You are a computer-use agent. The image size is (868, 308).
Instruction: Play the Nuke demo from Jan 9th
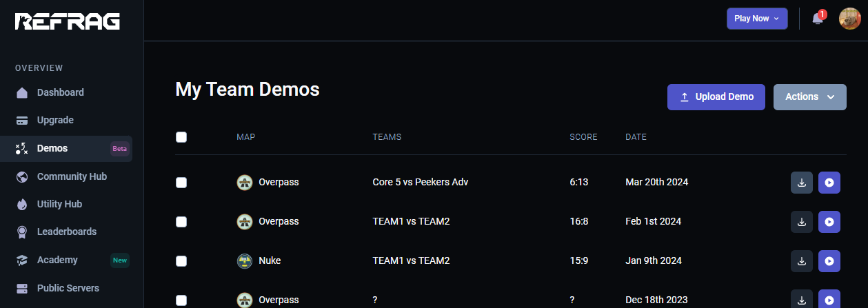pyautogui.click(x=829, y=261)
